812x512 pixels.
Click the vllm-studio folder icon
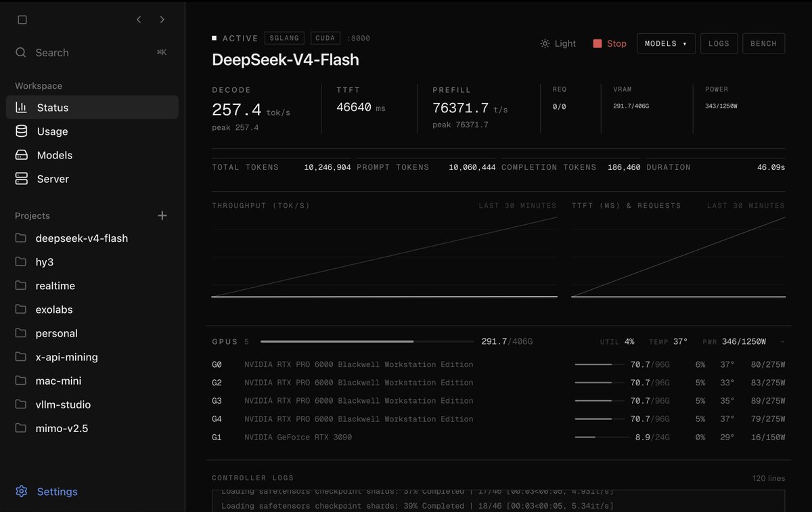click(x=21, y=404)
